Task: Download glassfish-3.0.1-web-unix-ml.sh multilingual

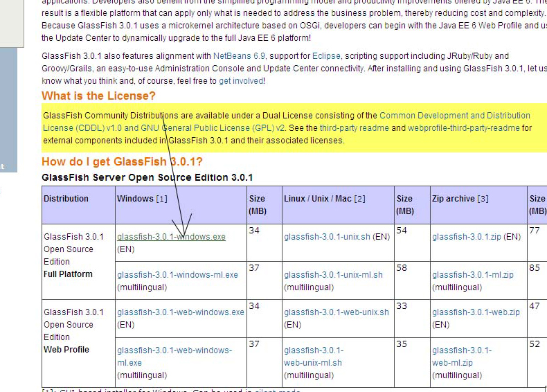Action: pos(313,357)
